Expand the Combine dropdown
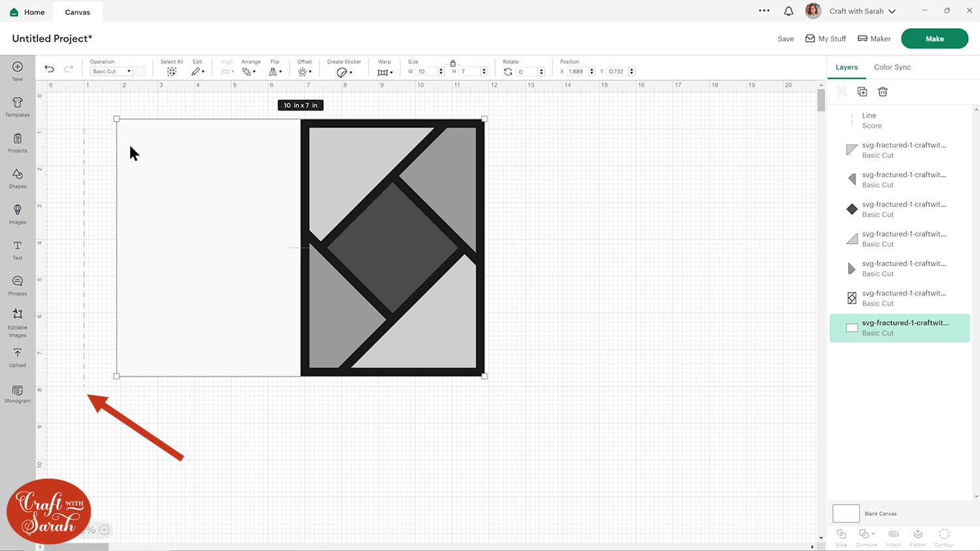Image resolution: width=980 pixels, height=551 pixels. [x=866, y=537]
